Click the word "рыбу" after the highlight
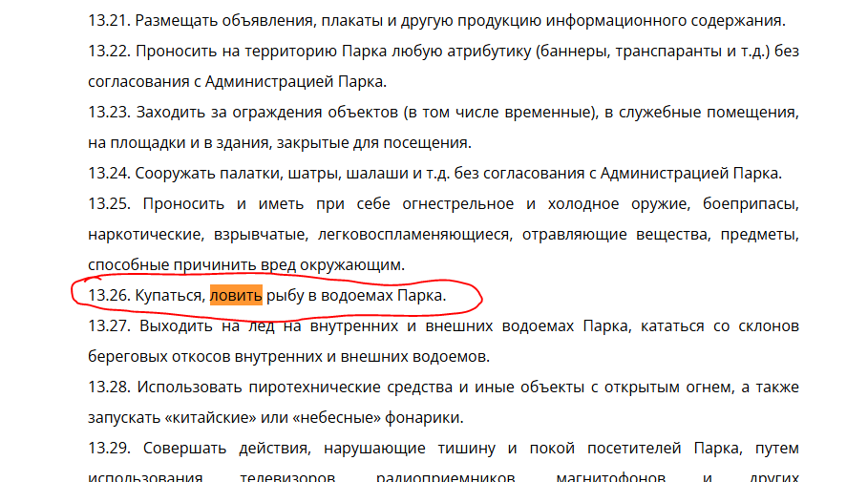Screen dimensions: 868x482 coord(286,296)
